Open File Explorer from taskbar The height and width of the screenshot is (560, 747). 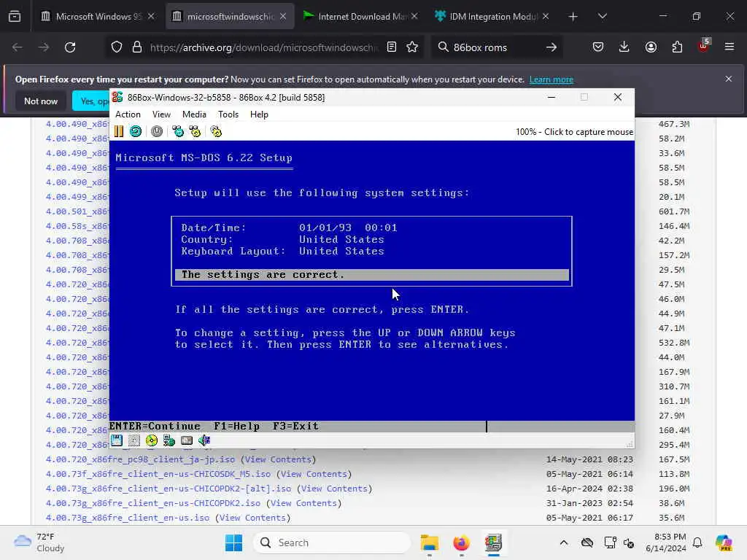[x=429, y=542]
